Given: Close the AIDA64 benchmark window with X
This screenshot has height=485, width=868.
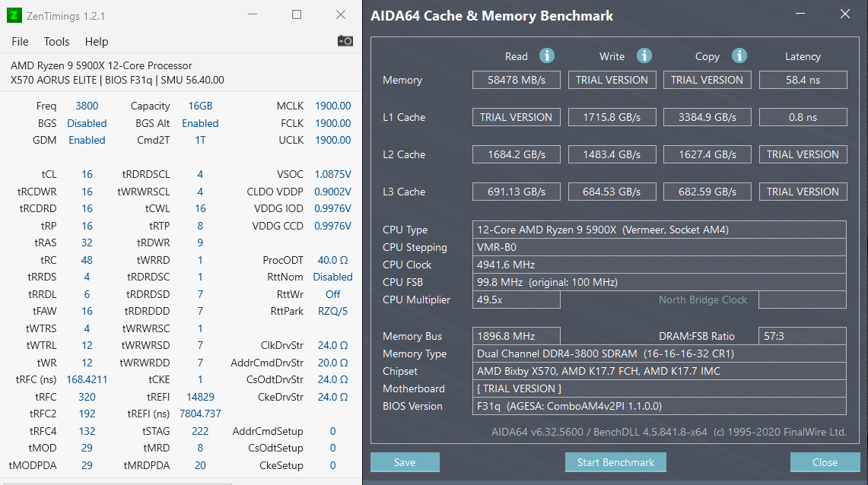Looking at the screenshot, I should 844,14.
